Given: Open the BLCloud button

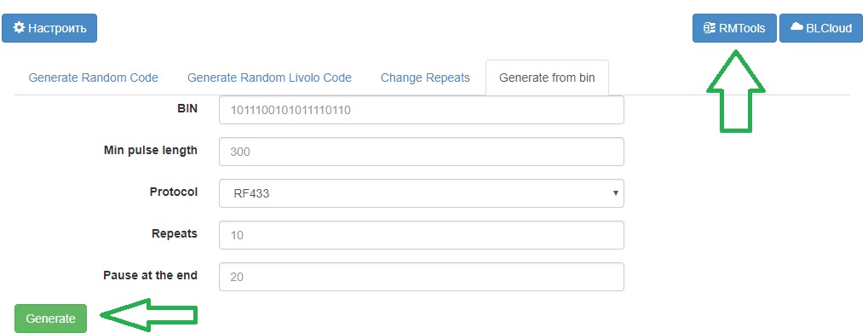Looking at the screenshot, I should [x=821, y=28].
